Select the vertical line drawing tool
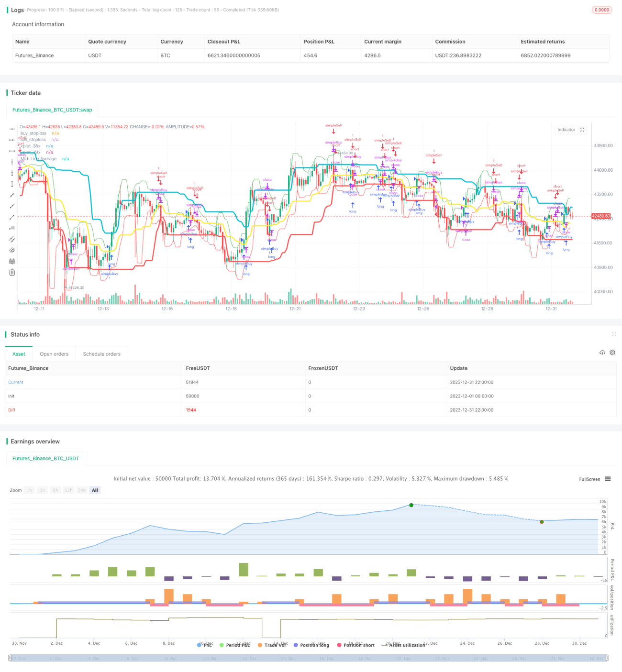The height and width of the screenshot is (672, 622). (12, 162)
